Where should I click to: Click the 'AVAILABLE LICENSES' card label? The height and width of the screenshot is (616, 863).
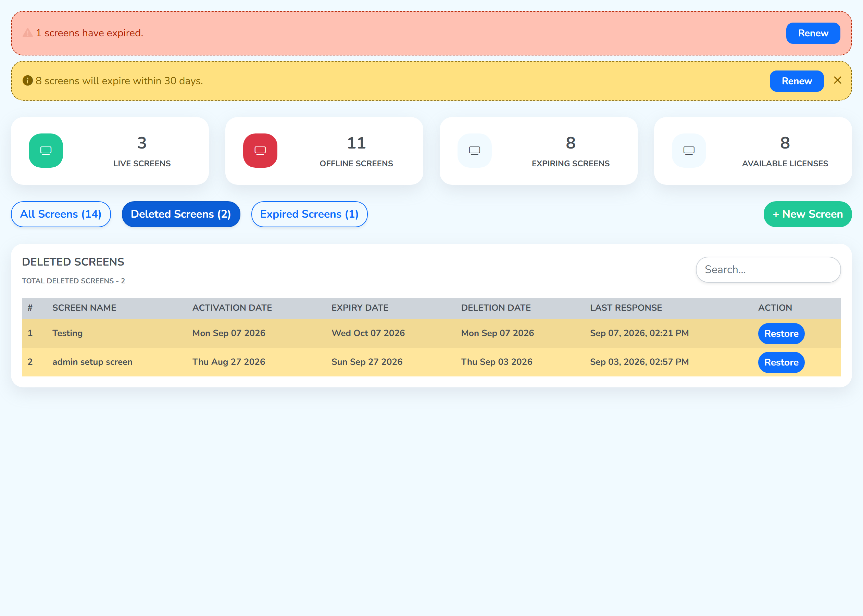click(785, 164)
